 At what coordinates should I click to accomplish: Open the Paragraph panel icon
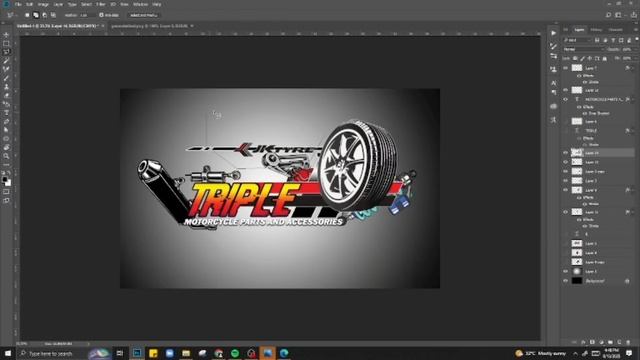(x=553, y=92)
